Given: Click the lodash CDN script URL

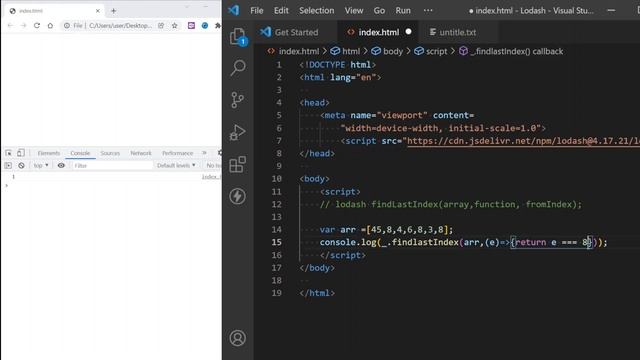Looking at the screenshot, I should (523, 141).
